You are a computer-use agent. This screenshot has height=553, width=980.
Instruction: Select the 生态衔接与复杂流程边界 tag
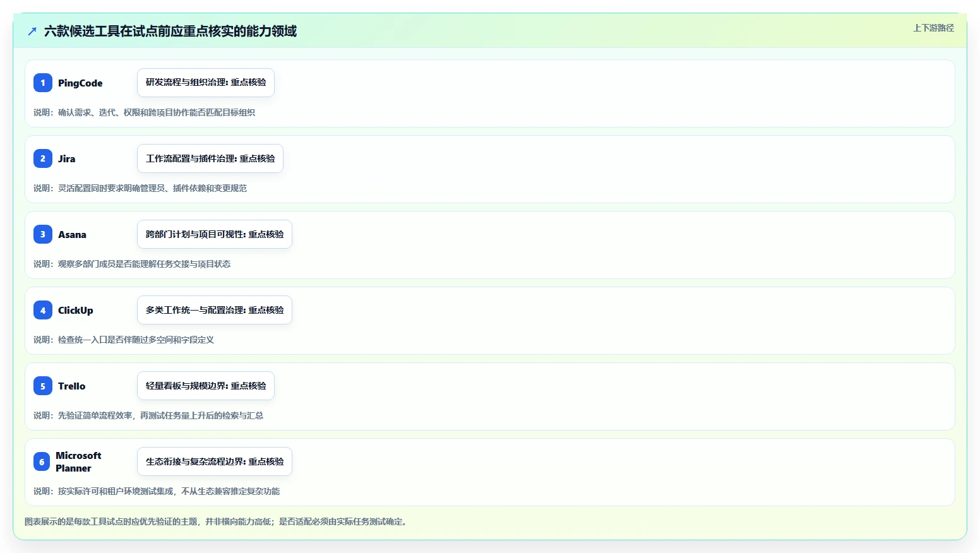pos(215,461)
